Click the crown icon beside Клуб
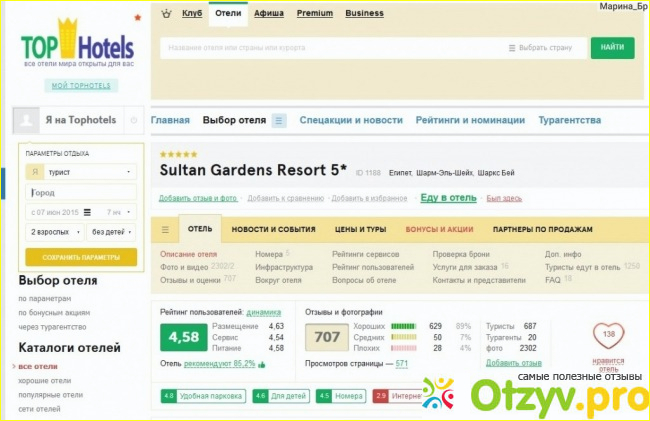 [166, 14]
